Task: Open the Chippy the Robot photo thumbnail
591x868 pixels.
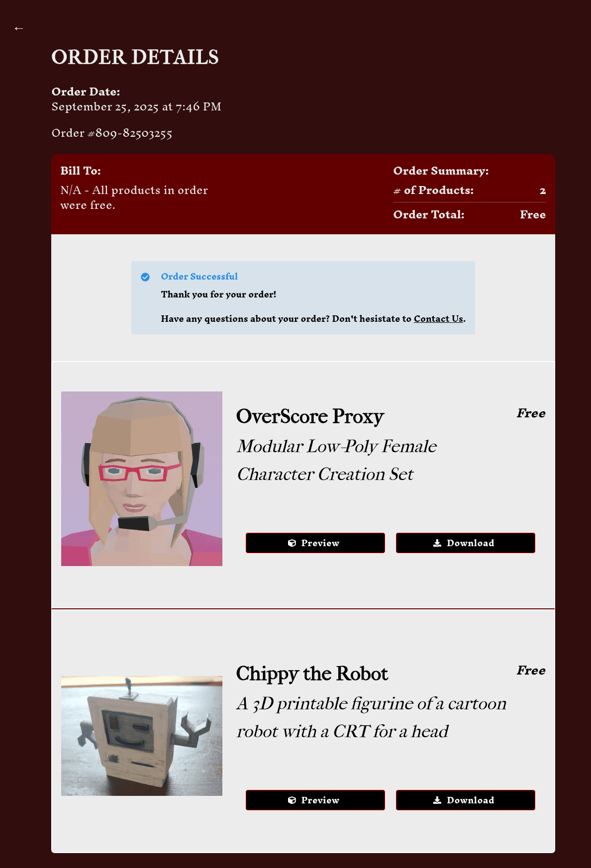Action: coord(142,736)
